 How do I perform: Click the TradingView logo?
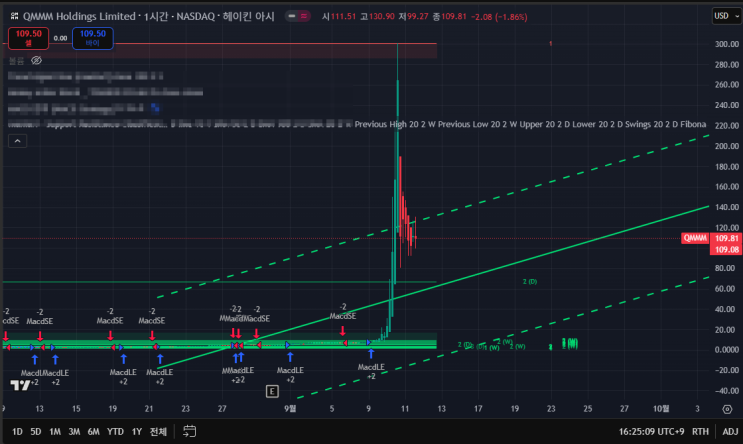(20, 385)
